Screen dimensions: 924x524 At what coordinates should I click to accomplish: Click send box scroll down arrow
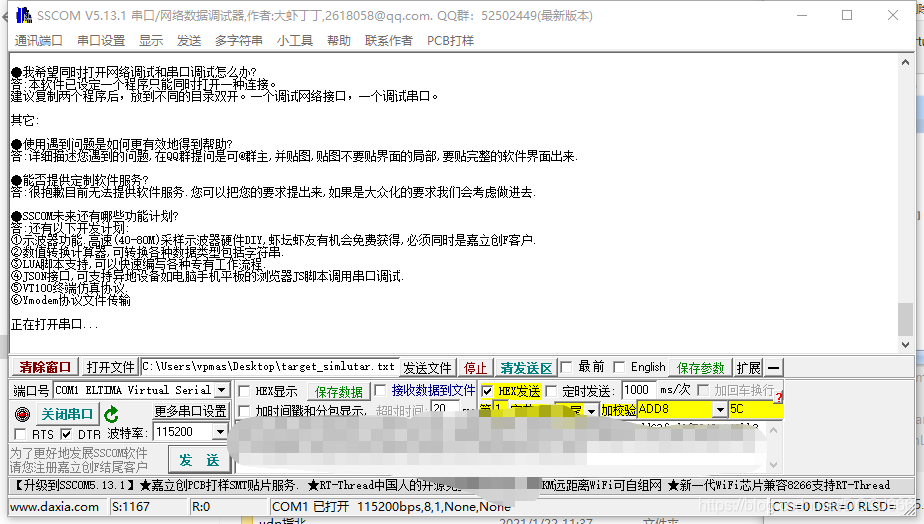[773, 466]
